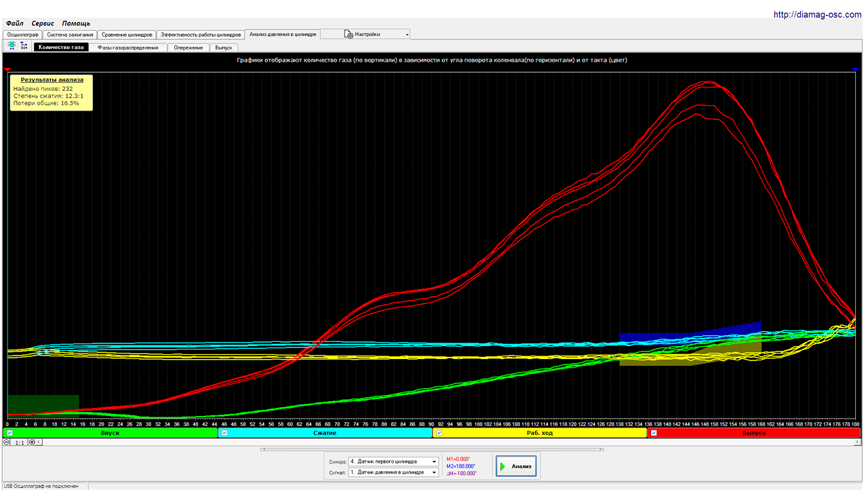Open the Настройки dropdown button
The image size is (868, 492).
pos(366,34)
